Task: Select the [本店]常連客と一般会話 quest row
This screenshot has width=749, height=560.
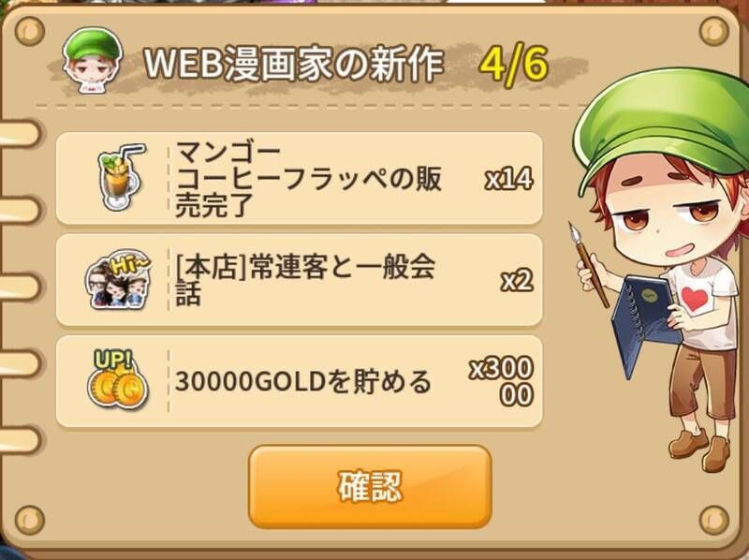Action: pyautogui.click(x=299, y=279)
